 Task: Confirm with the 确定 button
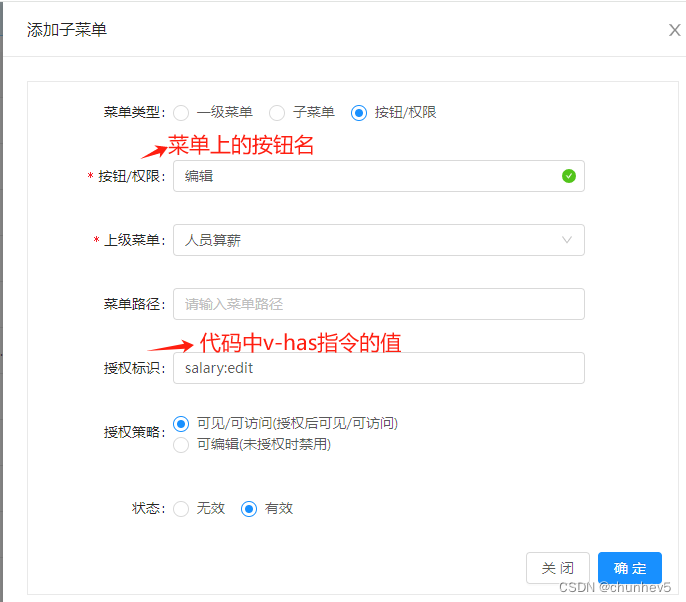tap(630, 568)
